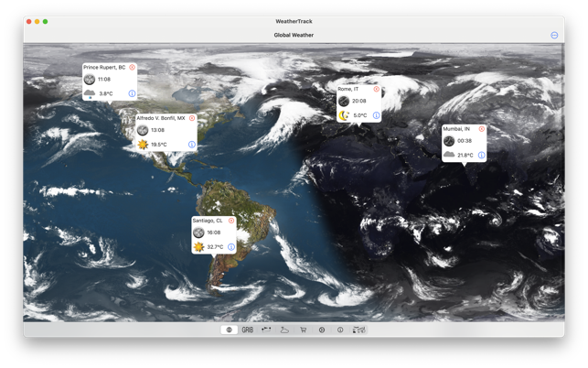Show info for Santiago, CL
This screenshot has height=368, width=588.
pos(231,247)
